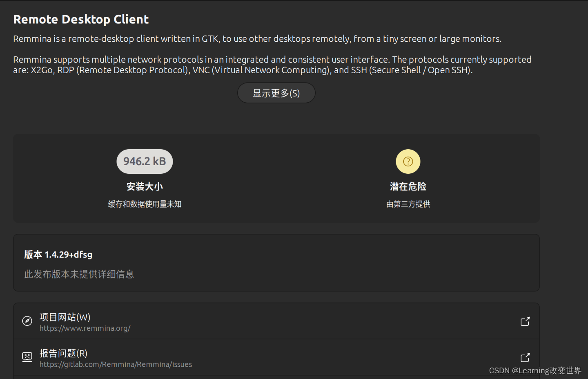Click the 946.2 kB size badge
The height and width of the screenshot is (379, 588).
(x=145, y=161)
